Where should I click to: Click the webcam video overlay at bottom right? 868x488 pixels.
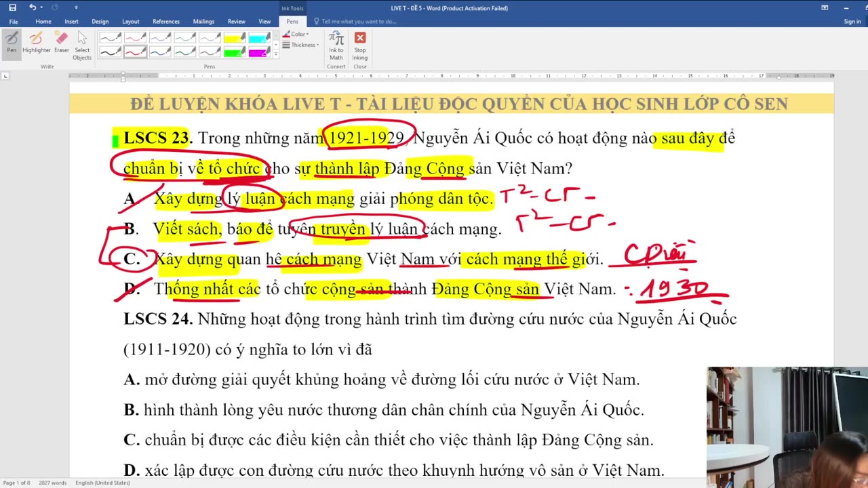click(x=787, y=427)
